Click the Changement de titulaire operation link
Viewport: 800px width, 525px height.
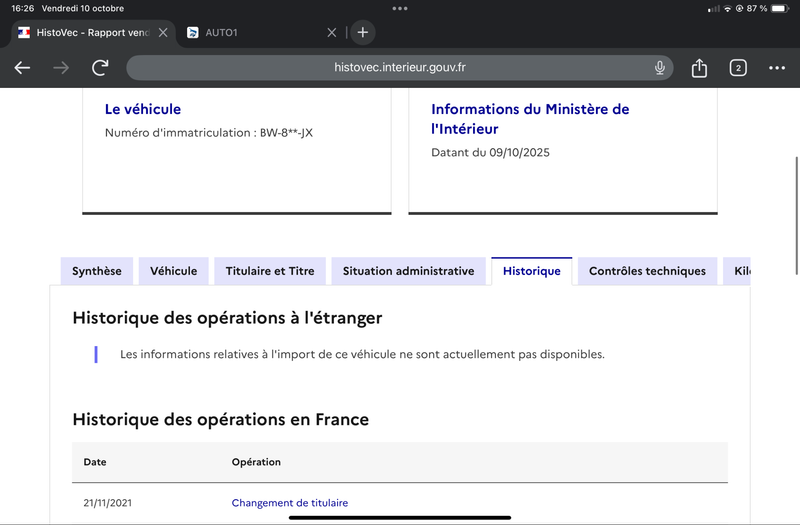(290, 503)
